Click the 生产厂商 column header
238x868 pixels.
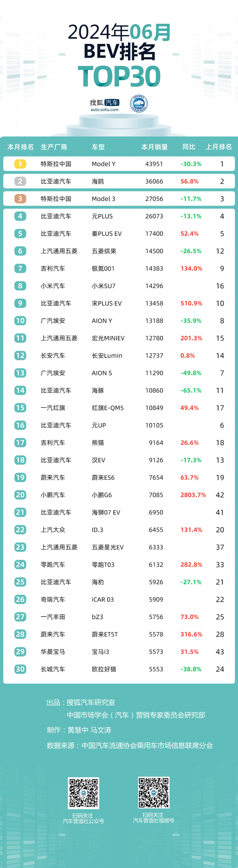54,147
